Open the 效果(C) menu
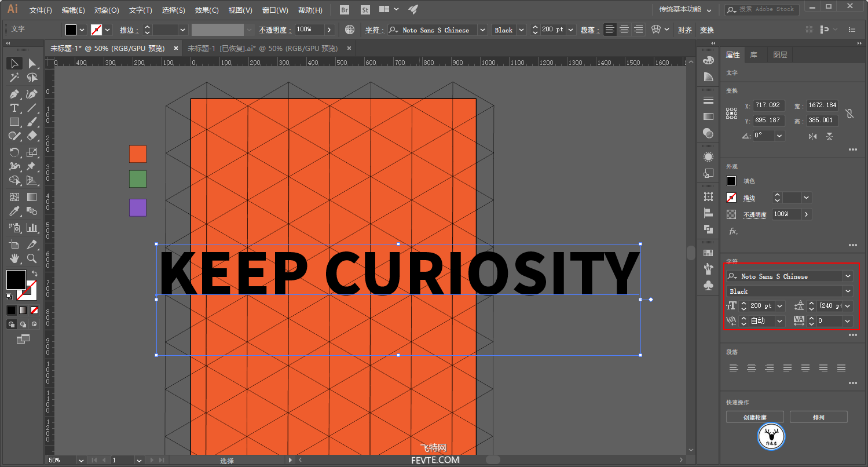The width and height of the screenshot is (868, 467). (207, 10)
